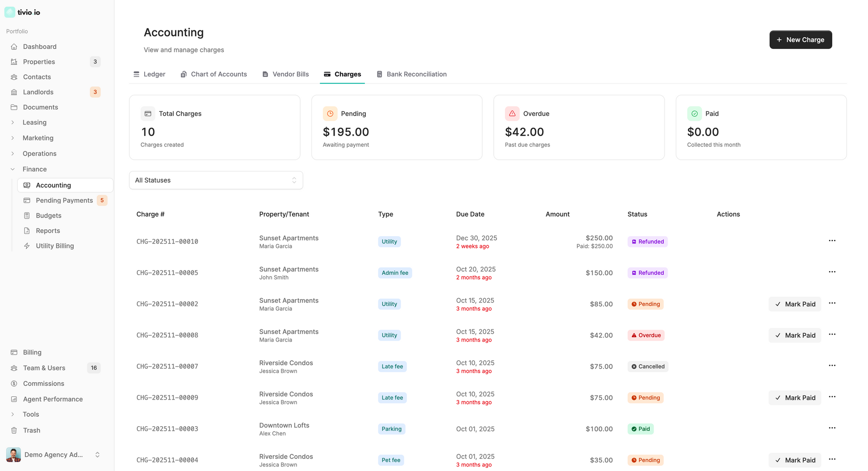Open Pending Payments in the sidebar
Screen dimensions: 868x471
pyautogui.click(x=64, y=200)
